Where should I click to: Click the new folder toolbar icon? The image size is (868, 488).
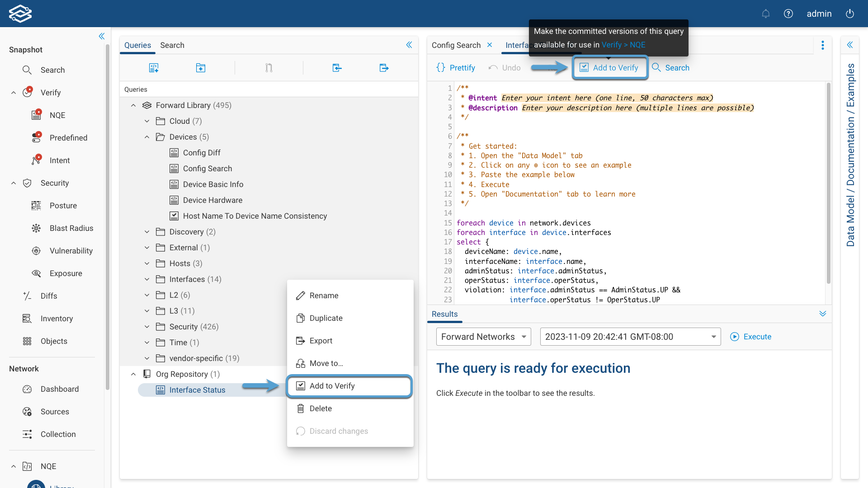point(201,68)
